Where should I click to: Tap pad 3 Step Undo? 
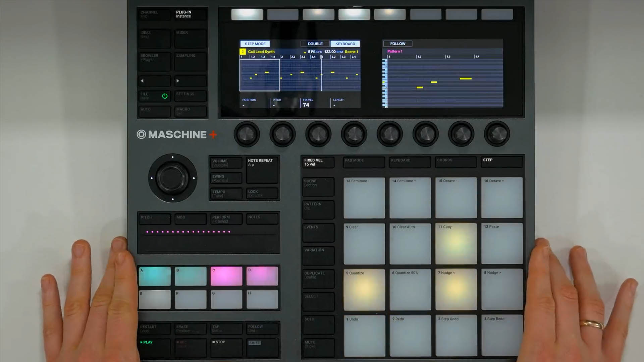click(x=456, y=336)
